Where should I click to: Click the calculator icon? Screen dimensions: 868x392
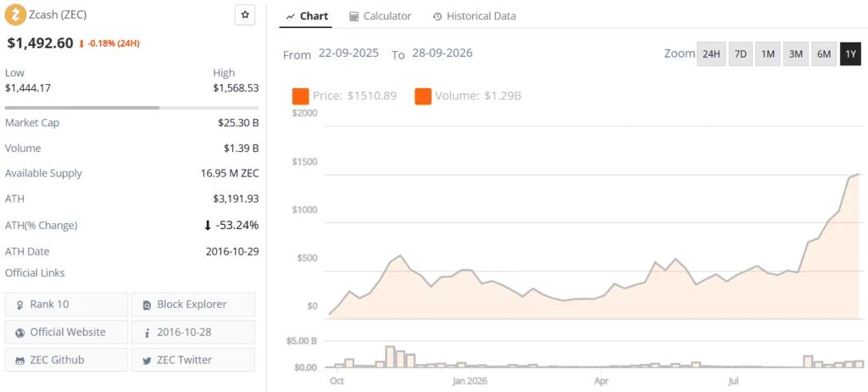click(354, 17)
